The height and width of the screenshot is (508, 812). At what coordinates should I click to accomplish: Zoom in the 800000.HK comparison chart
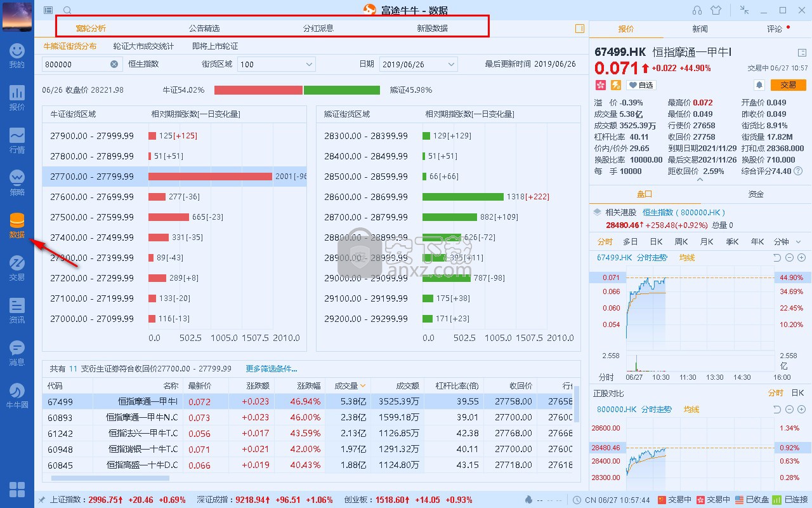pos(801,410)
